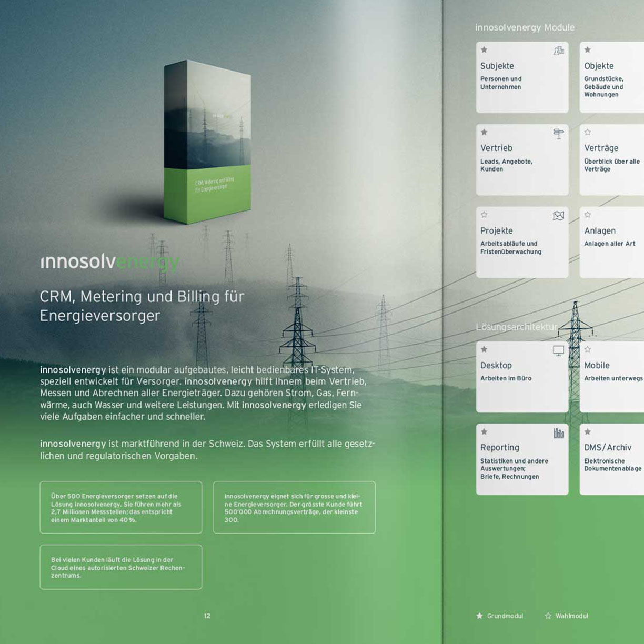
Task: Open the Anlagen module title
Action: 600,231
